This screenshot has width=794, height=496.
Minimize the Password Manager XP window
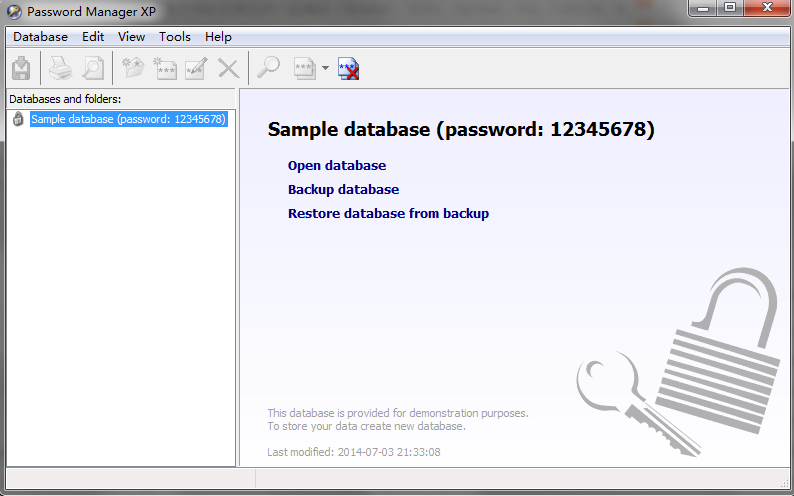coord(703,8)
